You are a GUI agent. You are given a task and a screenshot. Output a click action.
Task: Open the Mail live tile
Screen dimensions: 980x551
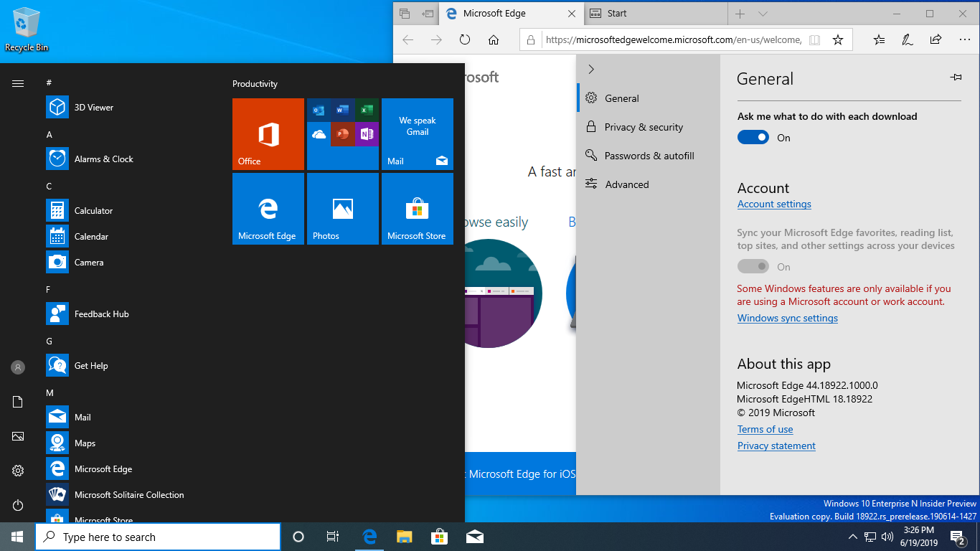[418, 134]
